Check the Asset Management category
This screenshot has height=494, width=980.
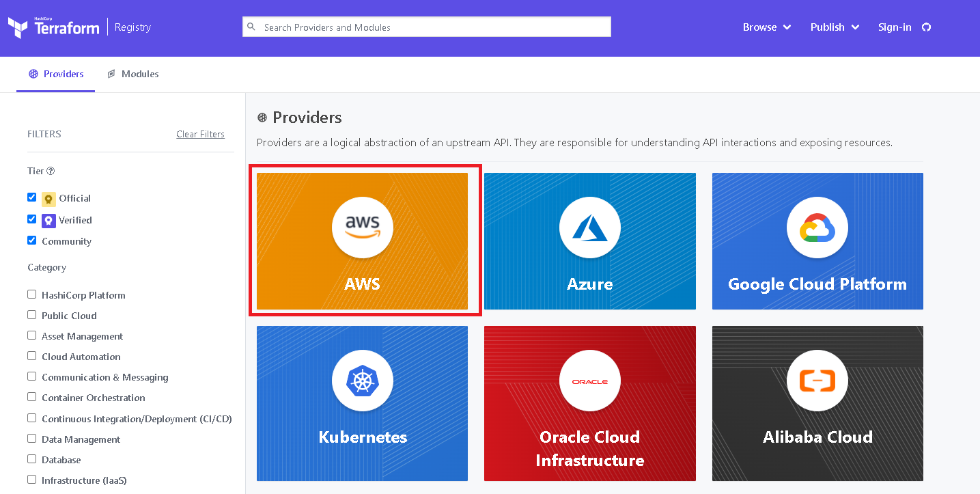(31, 335)
